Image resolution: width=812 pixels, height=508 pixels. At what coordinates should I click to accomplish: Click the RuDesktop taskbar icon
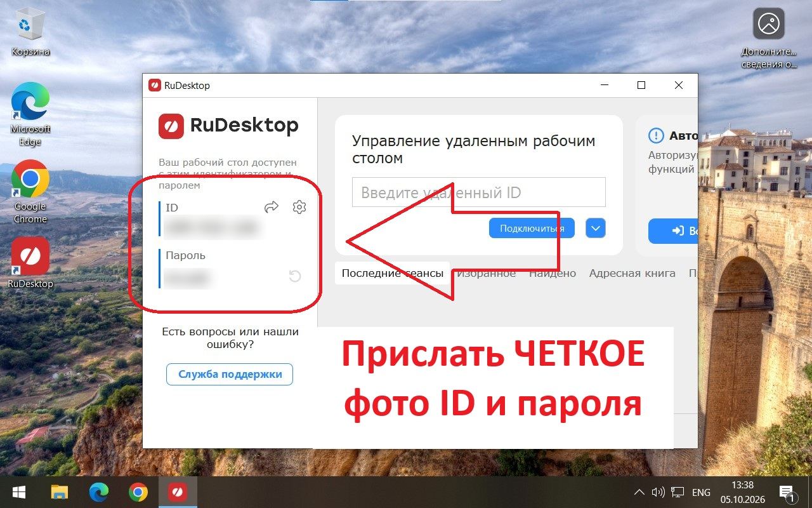[178, 492]
